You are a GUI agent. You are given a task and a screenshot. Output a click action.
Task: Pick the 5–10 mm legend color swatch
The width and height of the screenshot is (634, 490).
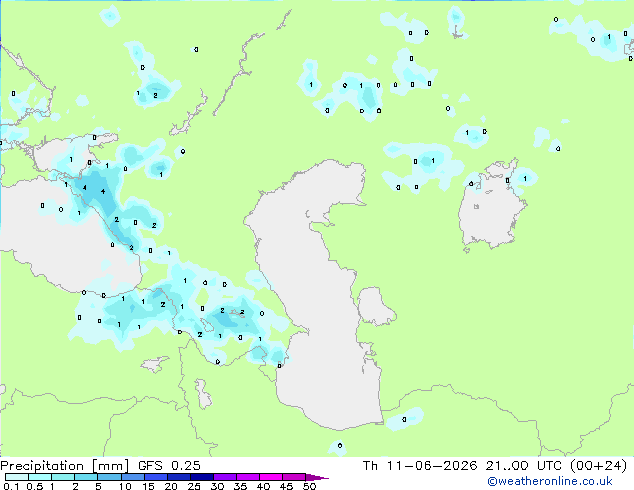[109, 477]
